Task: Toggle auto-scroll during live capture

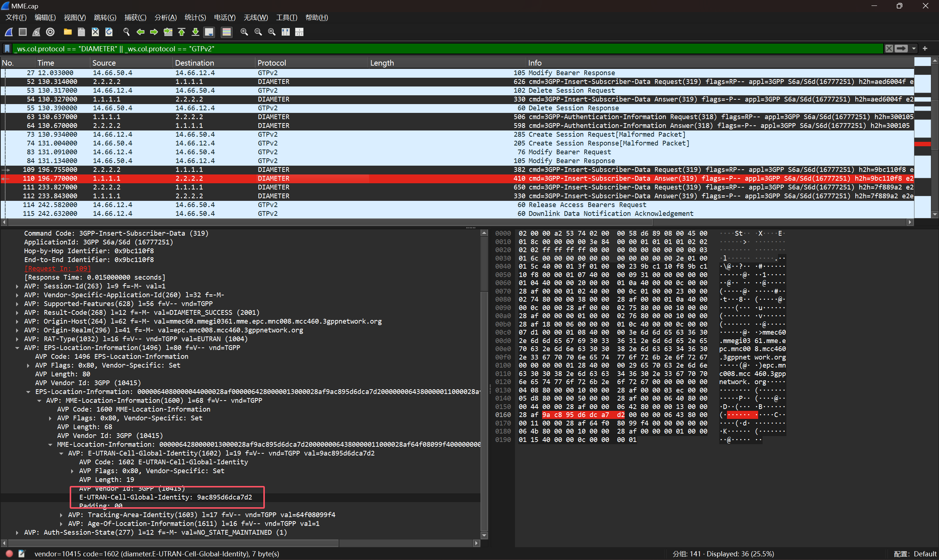Action: pyautogui.click(x=209, y=32)
